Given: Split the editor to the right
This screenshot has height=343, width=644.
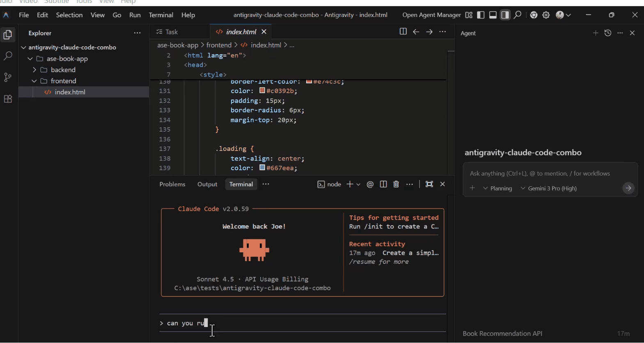Looking at the screenshot, I should (403, 32).
